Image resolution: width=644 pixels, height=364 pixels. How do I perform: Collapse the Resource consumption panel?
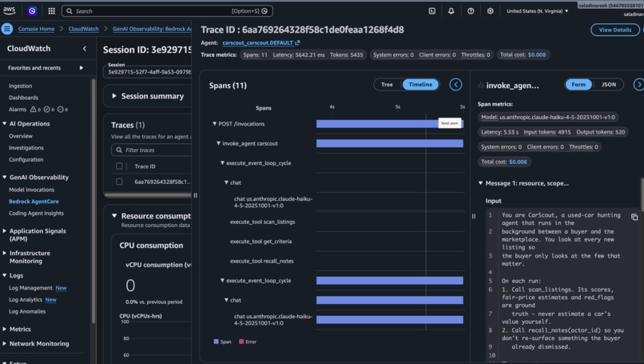(114, 216)
